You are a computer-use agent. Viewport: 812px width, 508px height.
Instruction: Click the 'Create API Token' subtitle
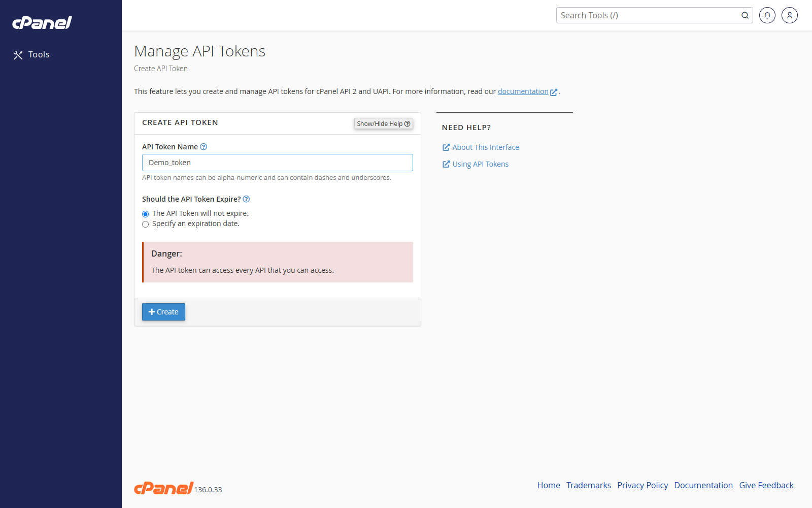[161, 69]
